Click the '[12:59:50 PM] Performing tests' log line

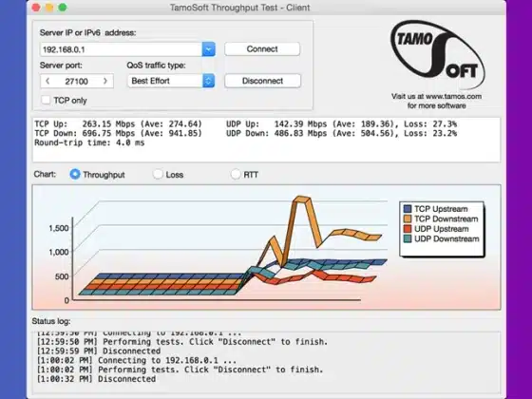coord(182,342)
